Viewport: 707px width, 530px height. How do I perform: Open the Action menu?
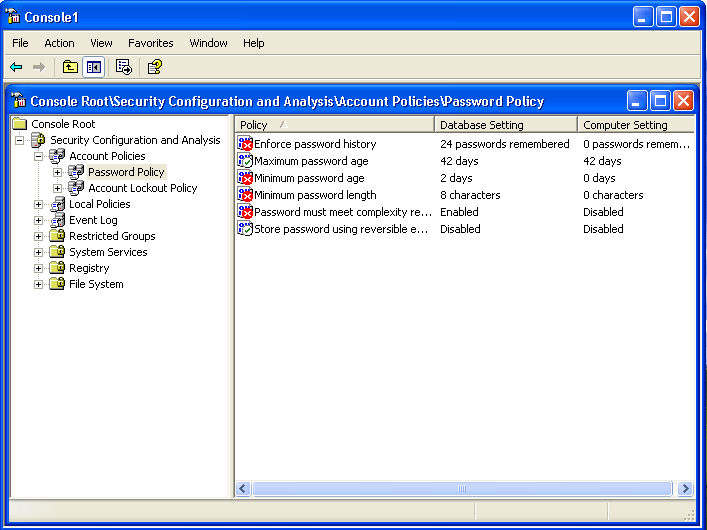coord(59,43)
